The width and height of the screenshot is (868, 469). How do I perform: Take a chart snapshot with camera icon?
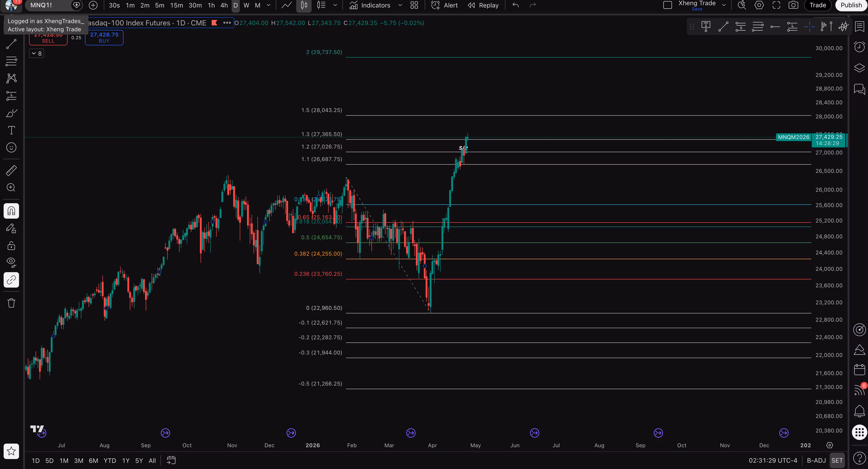point(793,5)
